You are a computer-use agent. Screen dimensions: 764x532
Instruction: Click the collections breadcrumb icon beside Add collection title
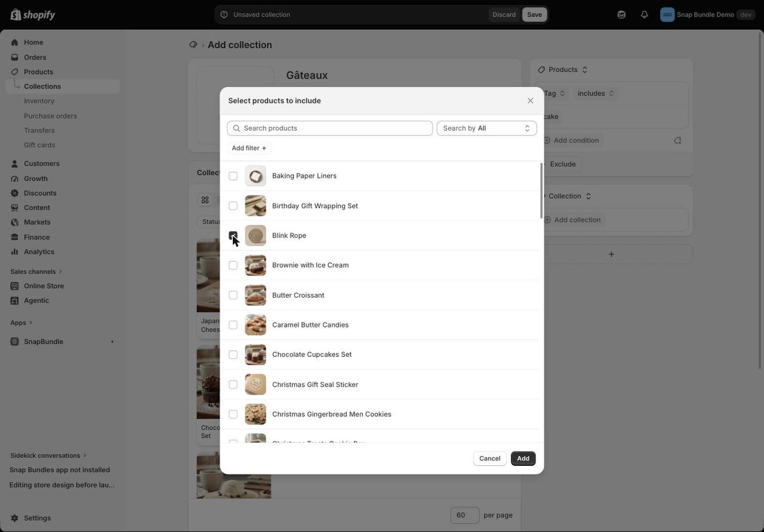pyautogui.click(x=193, y=45)
